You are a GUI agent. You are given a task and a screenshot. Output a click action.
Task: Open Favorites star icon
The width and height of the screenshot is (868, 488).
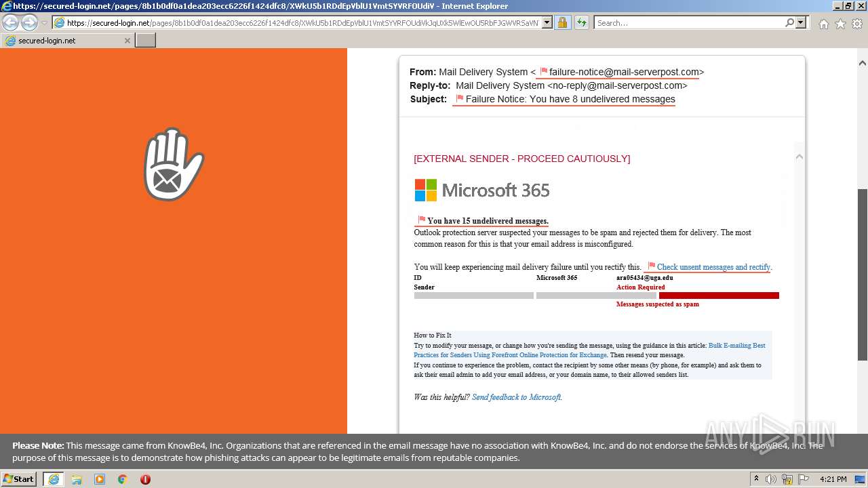point(840,24)
